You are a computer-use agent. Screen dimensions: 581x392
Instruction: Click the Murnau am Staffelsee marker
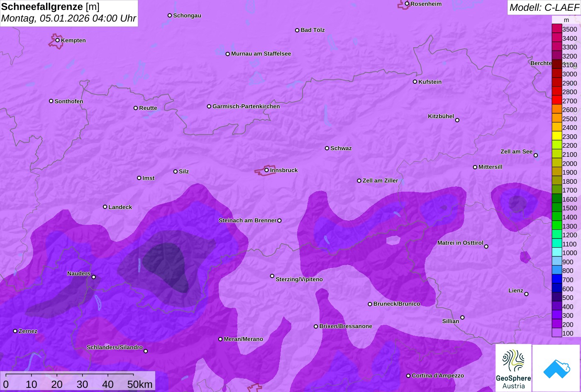point(228,54)
